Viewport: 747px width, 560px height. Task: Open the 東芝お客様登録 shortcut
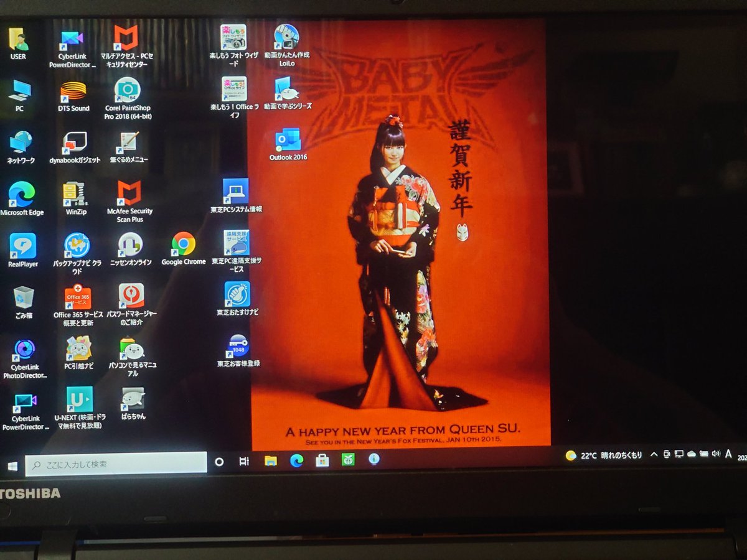click(238, 350)
